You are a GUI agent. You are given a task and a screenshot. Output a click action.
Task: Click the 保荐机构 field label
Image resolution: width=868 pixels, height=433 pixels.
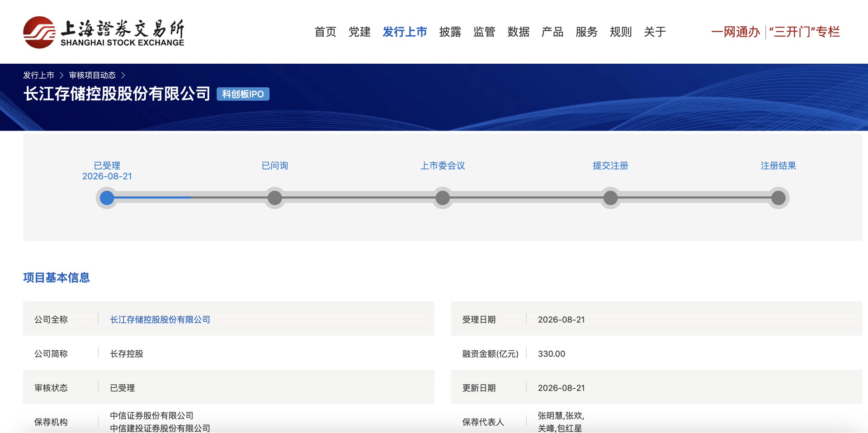point(51,422)
